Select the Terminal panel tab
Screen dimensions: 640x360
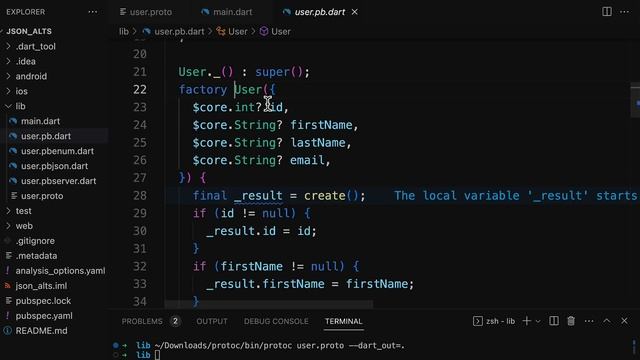point(343,321)
